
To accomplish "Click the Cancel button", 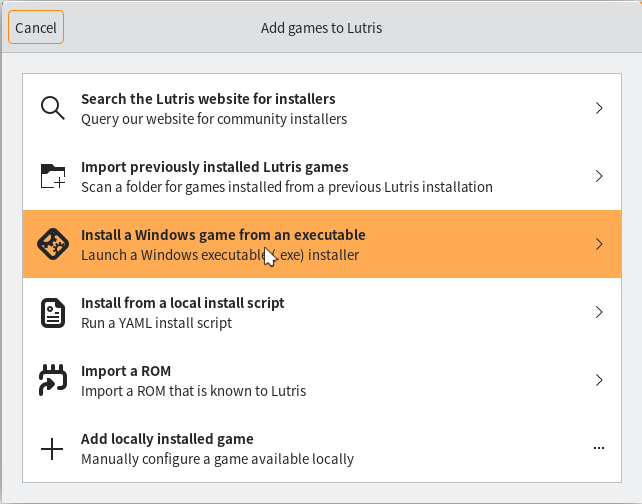I will point(36,27).
